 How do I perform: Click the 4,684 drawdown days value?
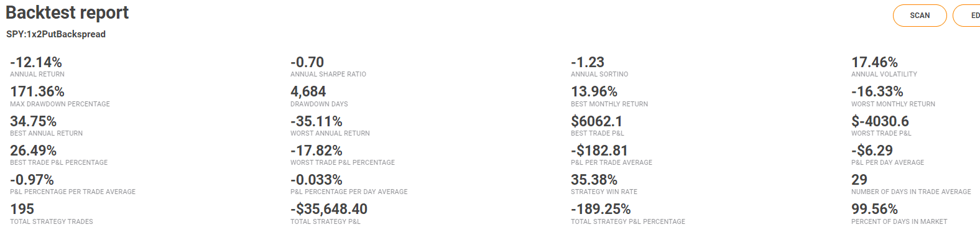click(308, 91)
